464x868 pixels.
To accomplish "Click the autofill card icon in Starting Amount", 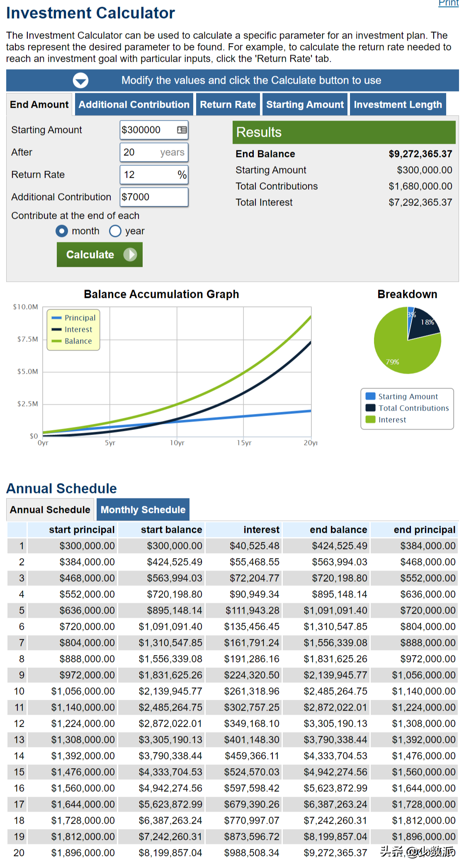I will pos(182,130).
